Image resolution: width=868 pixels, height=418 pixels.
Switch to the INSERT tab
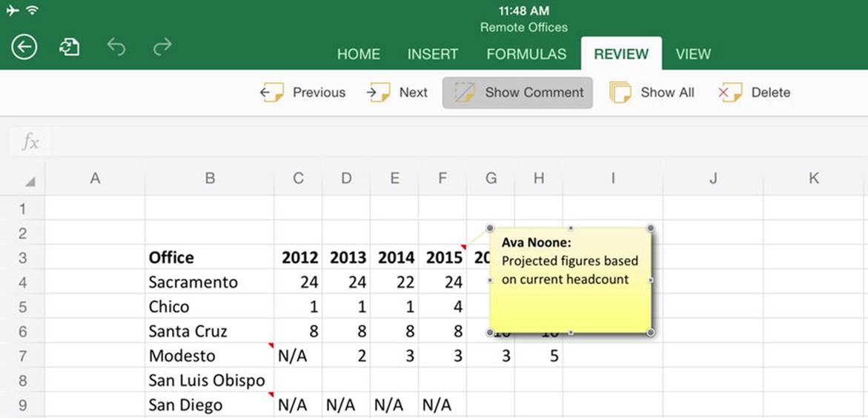tap(433, 54)
